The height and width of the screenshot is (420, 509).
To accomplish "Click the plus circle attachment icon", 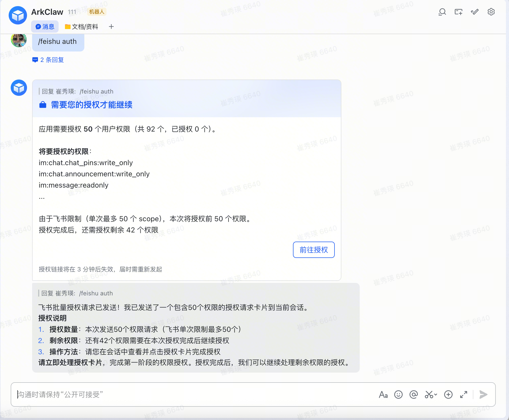I will pos(448,395).
